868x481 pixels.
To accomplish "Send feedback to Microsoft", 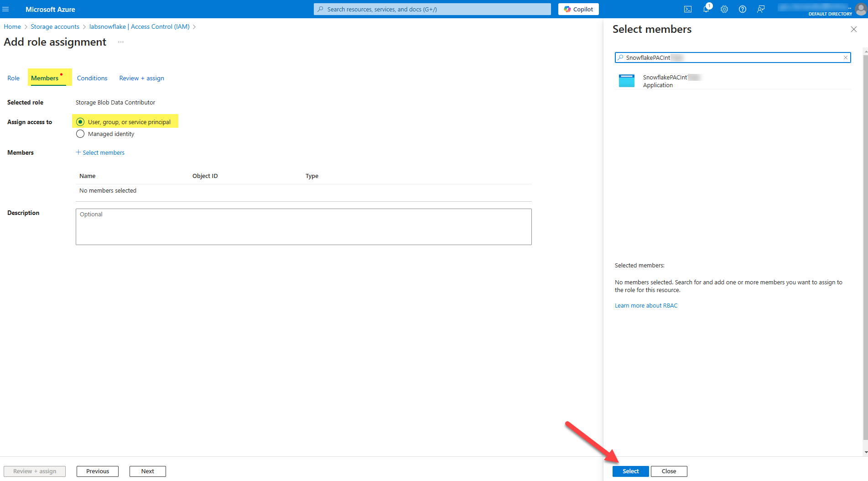I will pyautogui.click(x=760, y=9).
